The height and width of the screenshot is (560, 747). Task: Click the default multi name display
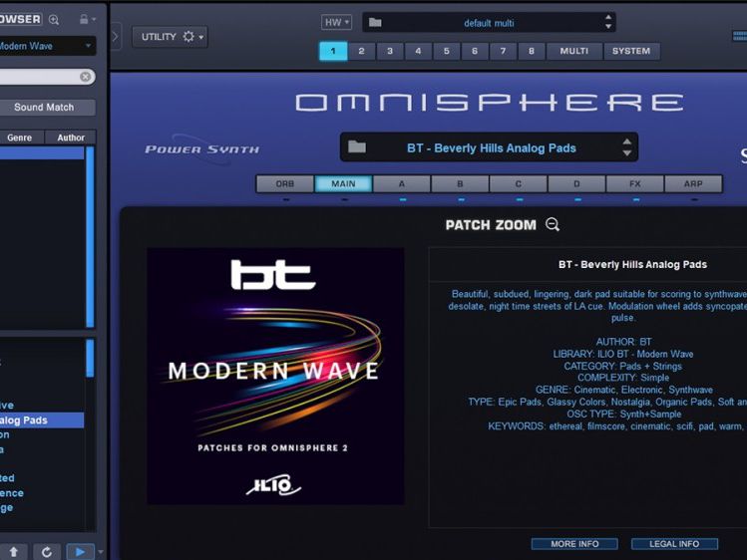coord(489,23)
